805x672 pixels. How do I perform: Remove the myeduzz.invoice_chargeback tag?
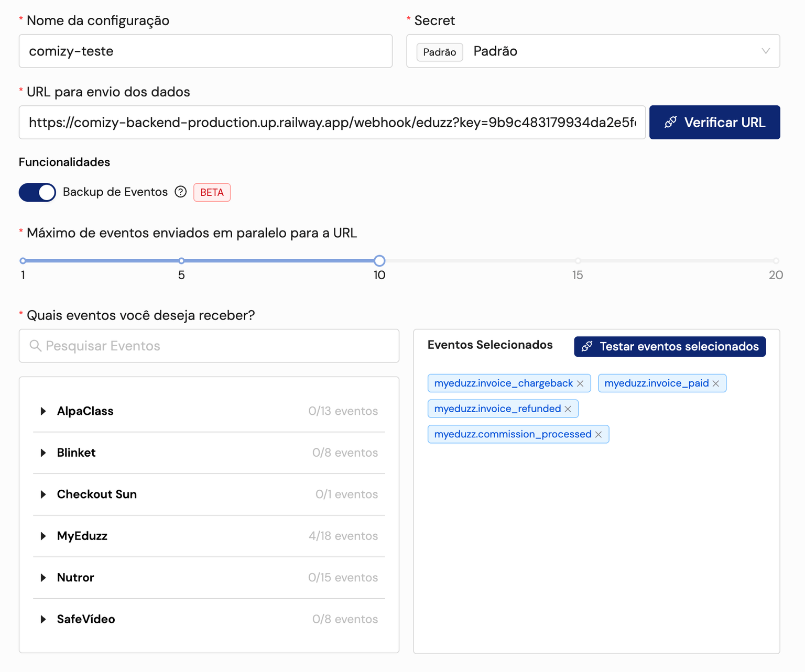coord(580,383)
